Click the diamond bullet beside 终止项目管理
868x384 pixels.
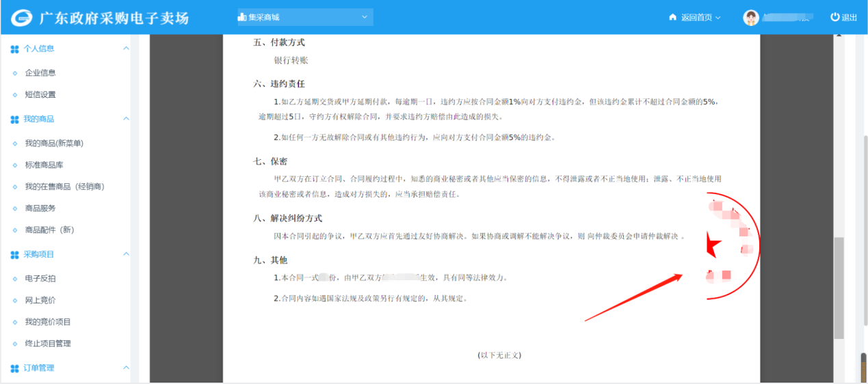click(x=16, y=344)
